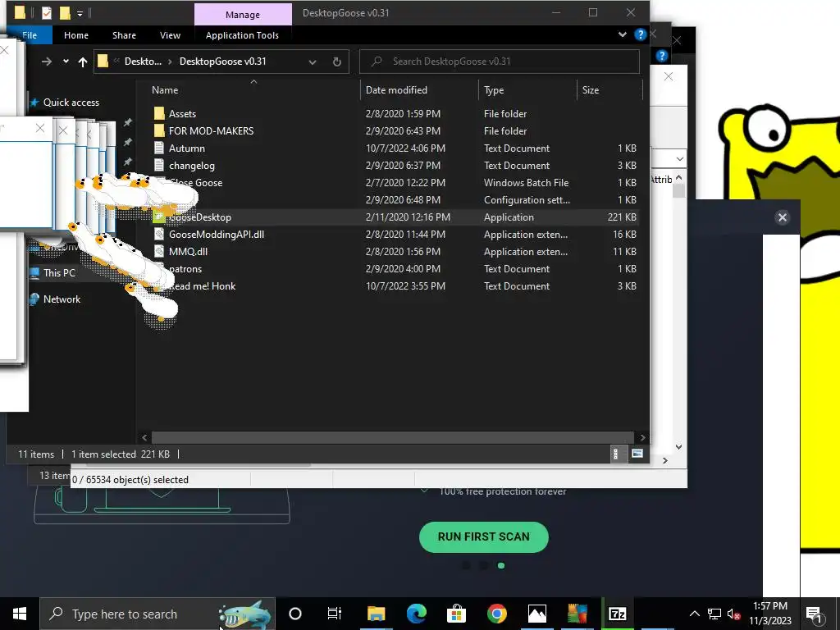Click the Search DesktopGoose v0.31 field

click(500, 62)
